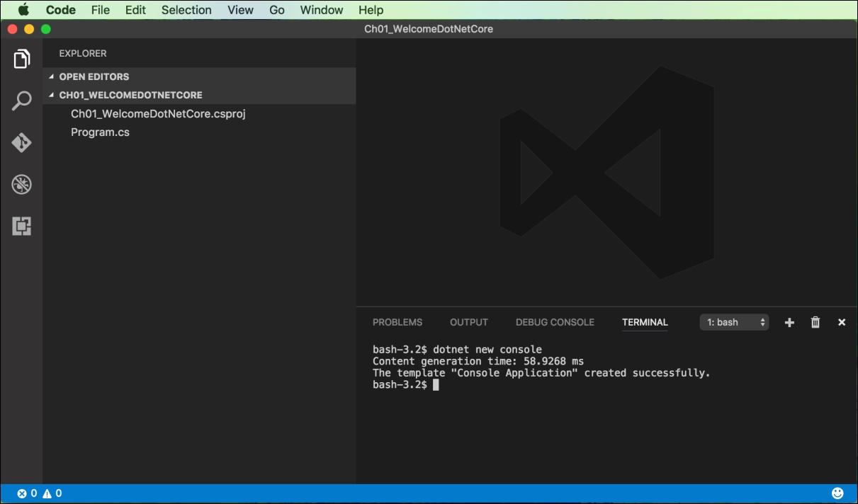Click the terminal prompt input line

click(x=406, y=385)
